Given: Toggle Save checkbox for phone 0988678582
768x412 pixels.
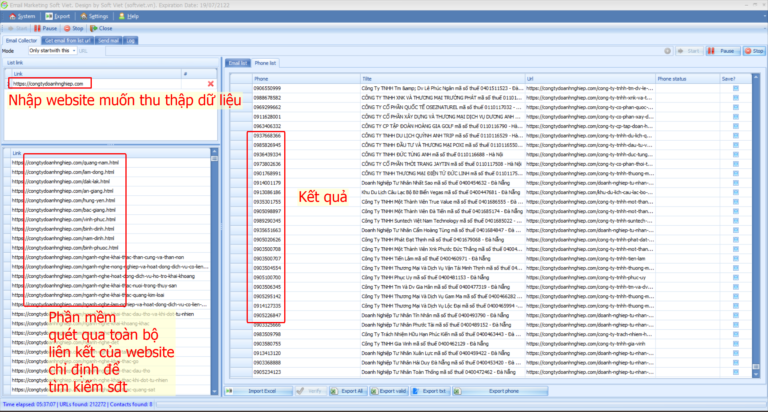Looking at the screenshot, I should 736,97.
